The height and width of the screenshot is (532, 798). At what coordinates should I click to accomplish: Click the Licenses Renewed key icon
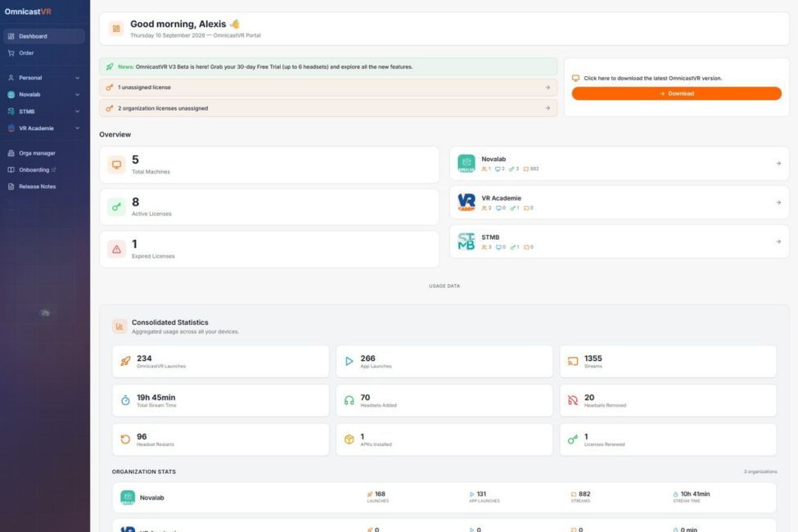click(573, 440)
